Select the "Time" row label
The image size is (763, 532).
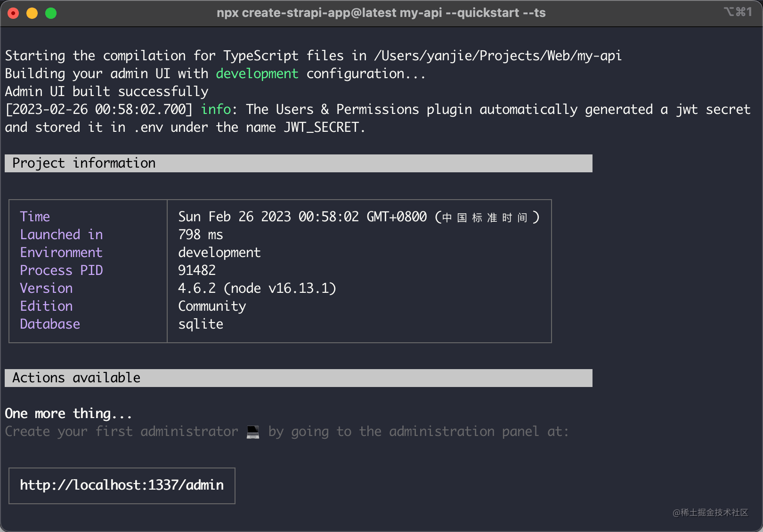35,217
